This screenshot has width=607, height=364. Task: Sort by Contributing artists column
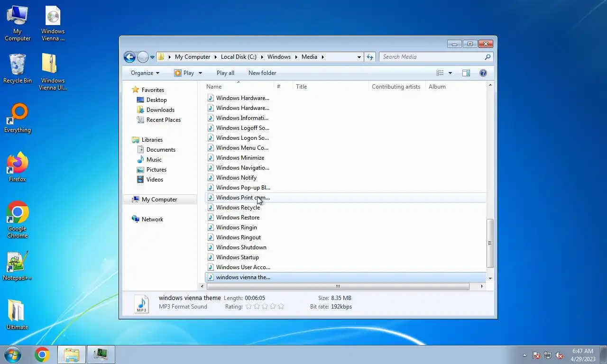[396, 87]
